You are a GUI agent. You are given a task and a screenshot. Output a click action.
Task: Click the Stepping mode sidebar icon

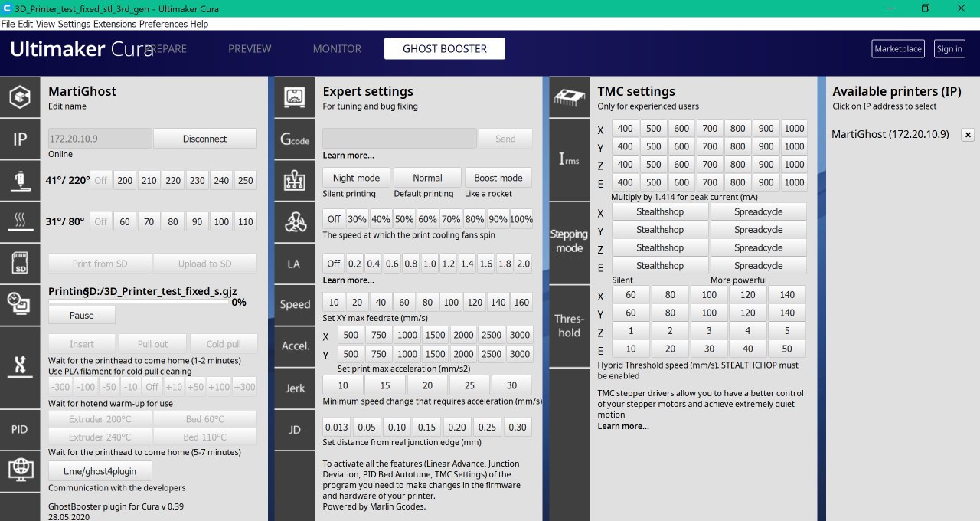pyautogui.click(x=570, y=241)
